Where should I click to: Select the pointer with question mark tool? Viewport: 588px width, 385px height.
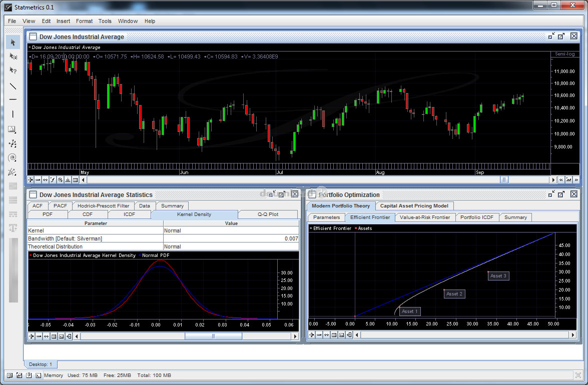coord(13,70)
